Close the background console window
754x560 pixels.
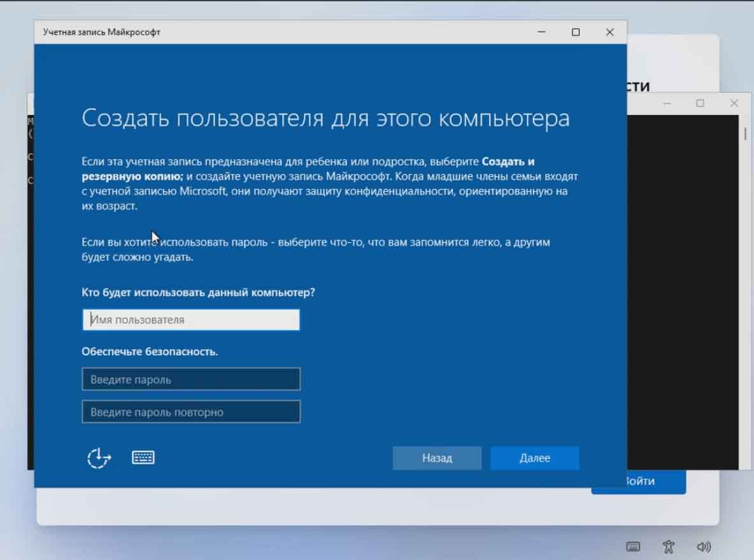(734, 103)
